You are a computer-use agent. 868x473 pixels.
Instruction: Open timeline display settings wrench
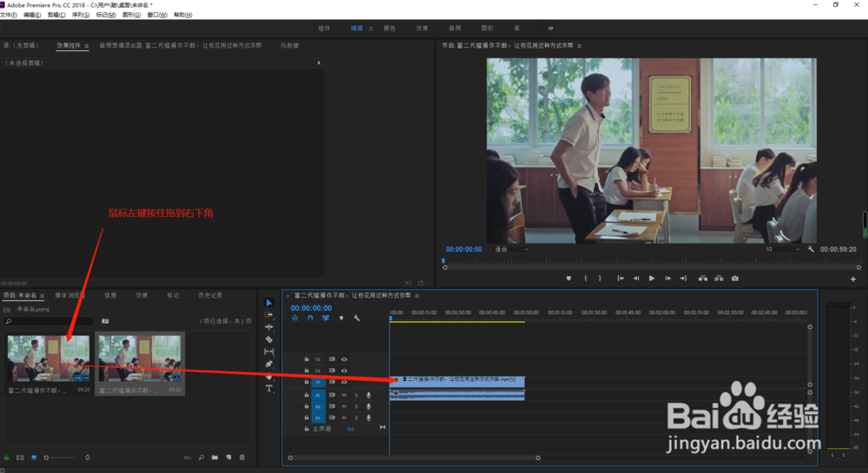357,319
